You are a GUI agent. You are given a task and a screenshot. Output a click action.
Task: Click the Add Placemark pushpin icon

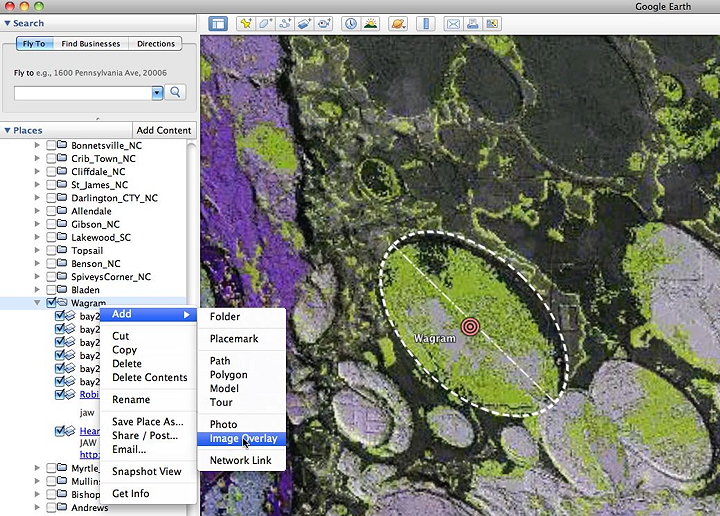pos(244,23)
